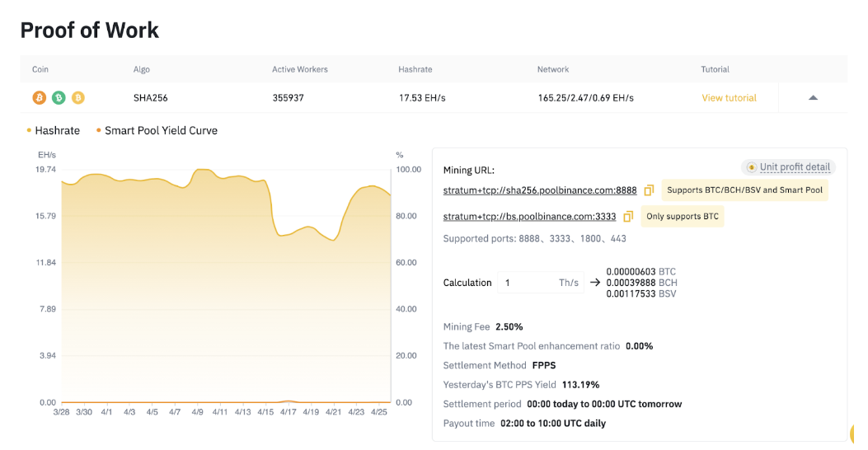
Task: Click the 4/15 date label on chart axis
Action: (265, 411)
